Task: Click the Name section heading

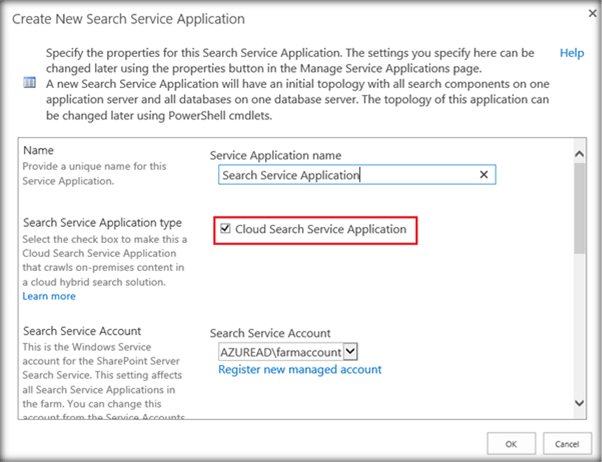Action: tap(38, 149)
